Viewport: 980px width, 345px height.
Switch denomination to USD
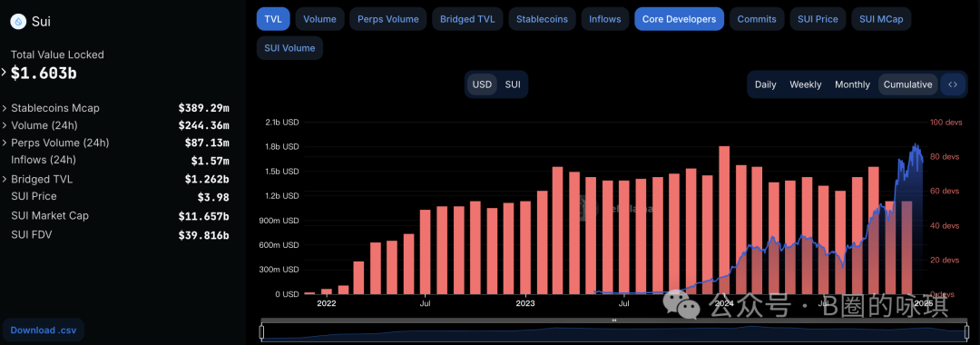tap(482, 84)
